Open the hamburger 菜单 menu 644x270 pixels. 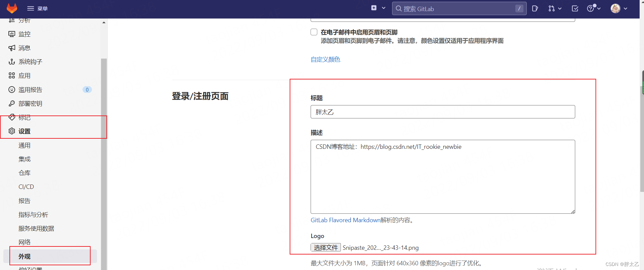tap(37, 8)
